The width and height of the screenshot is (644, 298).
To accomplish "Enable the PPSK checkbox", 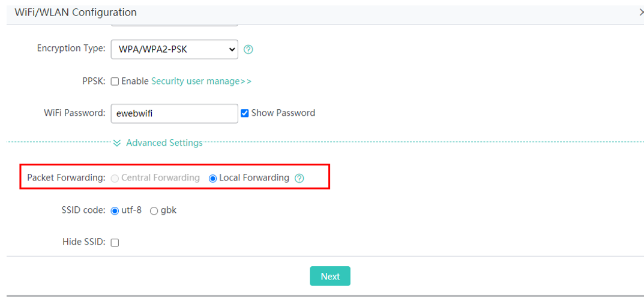I will point(115,82).
